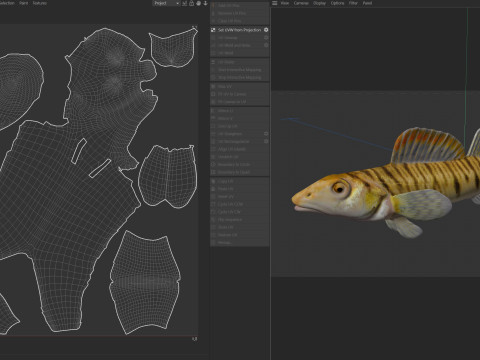
Task: Click the fish's eye in 3D viewport
Action: tap(340, 189)
